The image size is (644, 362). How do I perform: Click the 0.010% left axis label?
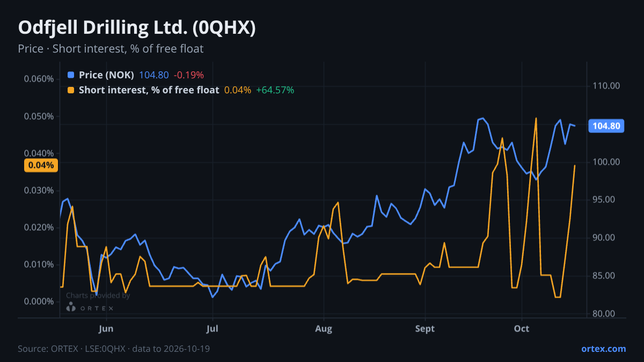tap(39, 264)
